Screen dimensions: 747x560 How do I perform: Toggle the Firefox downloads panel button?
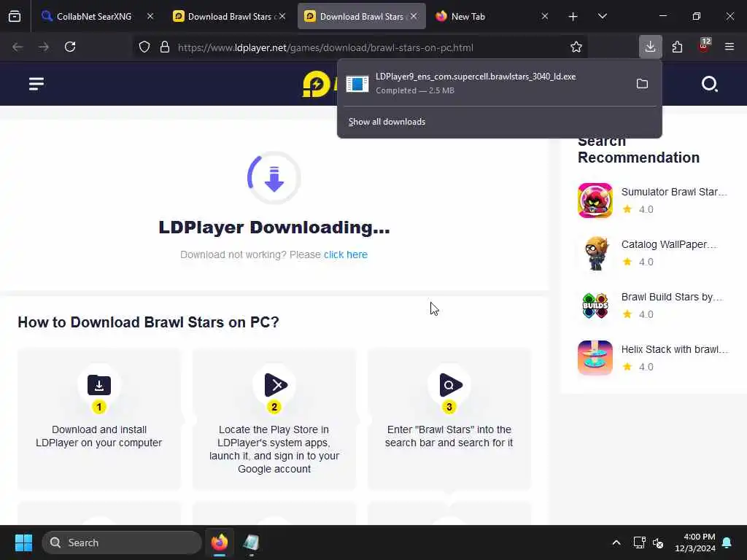coord(650,47)
